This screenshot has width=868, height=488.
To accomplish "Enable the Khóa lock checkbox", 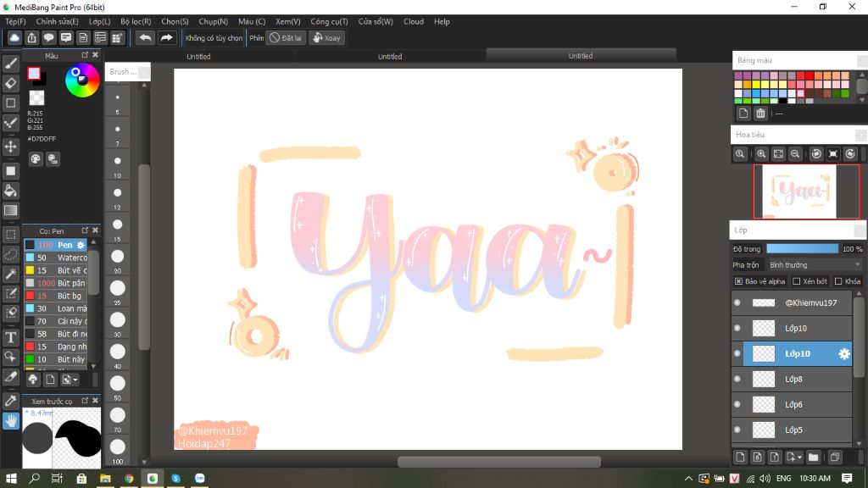I will pos(838,281).
